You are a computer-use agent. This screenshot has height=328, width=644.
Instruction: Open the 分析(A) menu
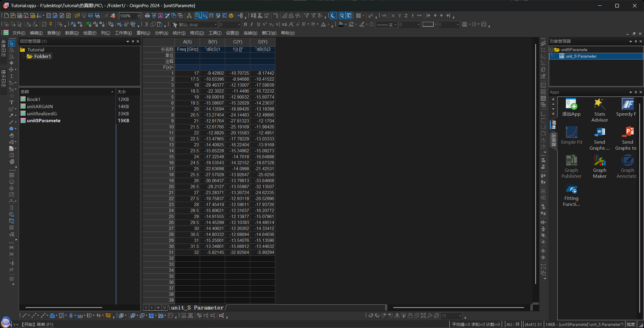161,33
